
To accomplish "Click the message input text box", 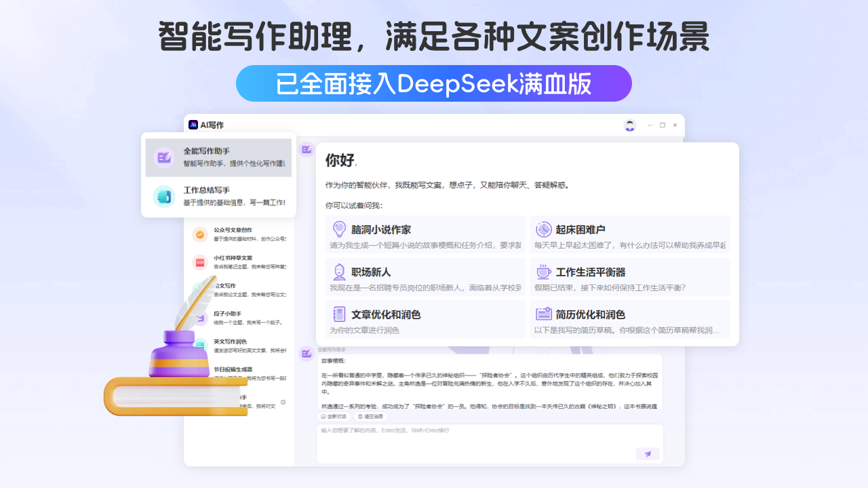I will click(x=475, y=439).
